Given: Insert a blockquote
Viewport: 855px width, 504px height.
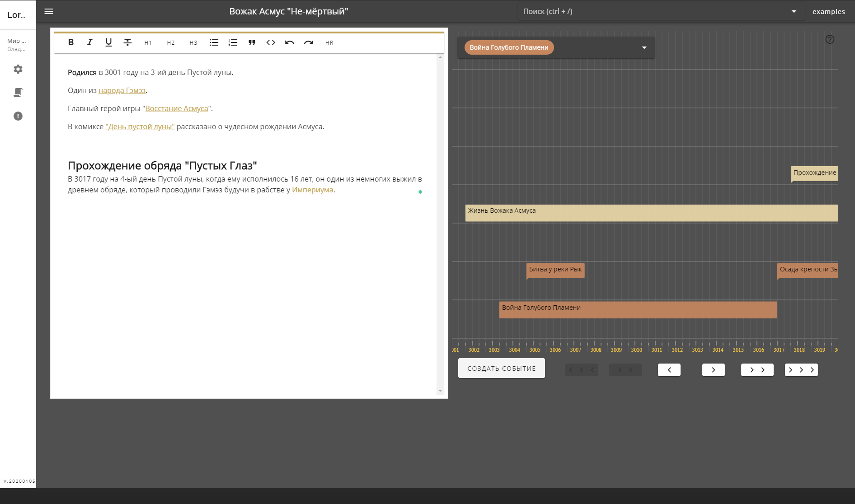Looking at the screenshot, I should coord(252,42).
